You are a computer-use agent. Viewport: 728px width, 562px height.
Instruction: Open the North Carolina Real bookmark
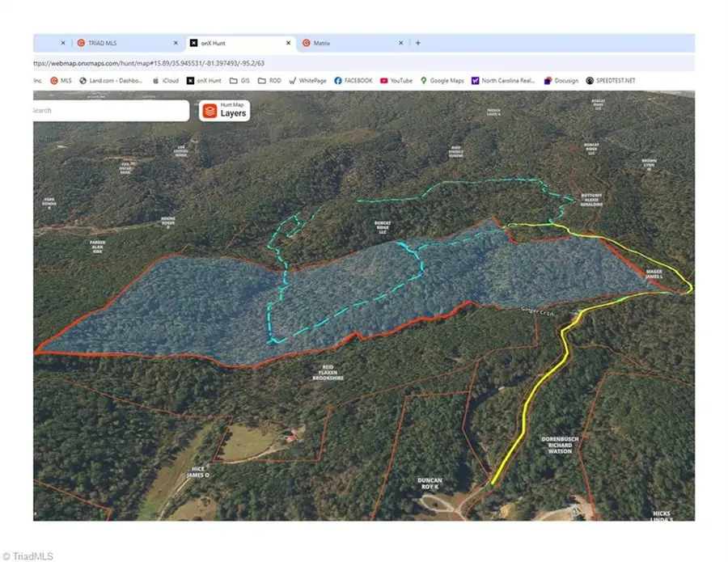[x=505, y=80]
